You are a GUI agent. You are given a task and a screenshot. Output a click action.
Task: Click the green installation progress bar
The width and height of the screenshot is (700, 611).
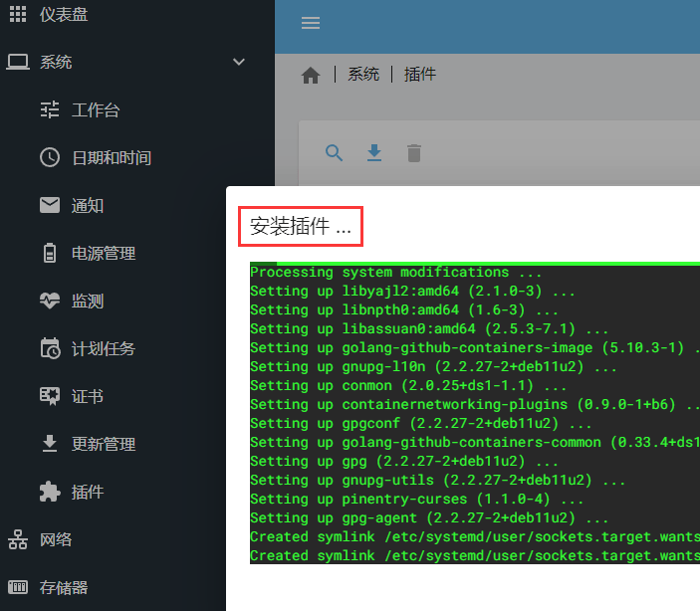tap(475, 264)
